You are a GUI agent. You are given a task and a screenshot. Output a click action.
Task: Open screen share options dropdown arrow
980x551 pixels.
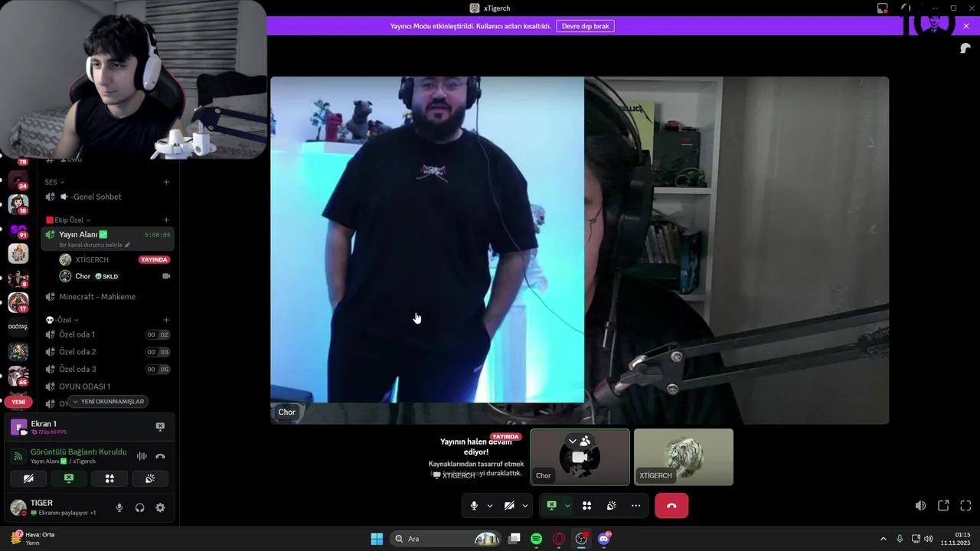[567, 506]
